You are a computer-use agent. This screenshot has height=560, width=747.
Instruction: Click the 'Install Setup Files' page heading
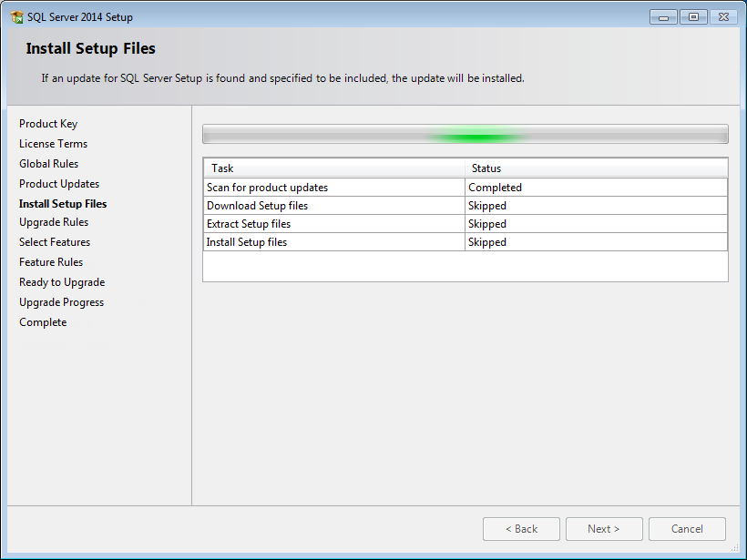click(x=90, y=48)
